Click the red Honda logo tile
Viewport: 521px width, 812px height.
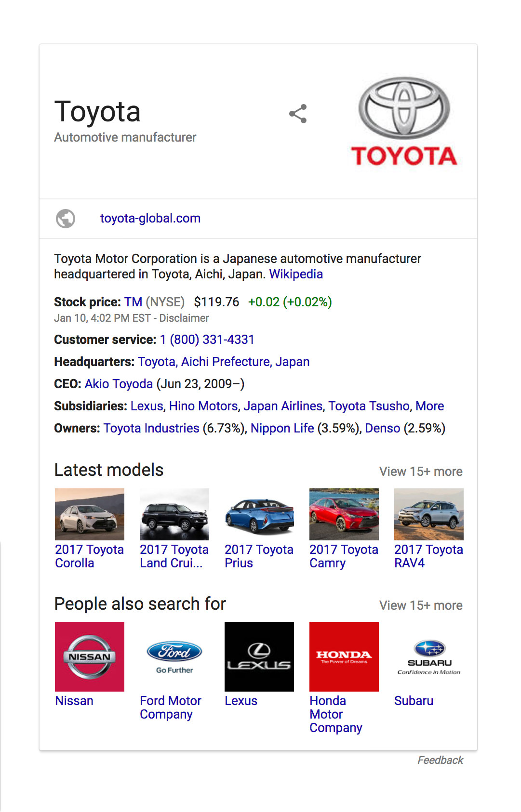tap(344, 657)
